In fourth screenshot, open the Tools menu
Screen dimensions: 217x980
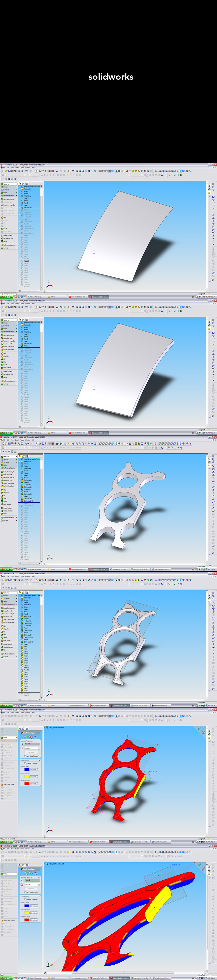click(x=22, y=576)
